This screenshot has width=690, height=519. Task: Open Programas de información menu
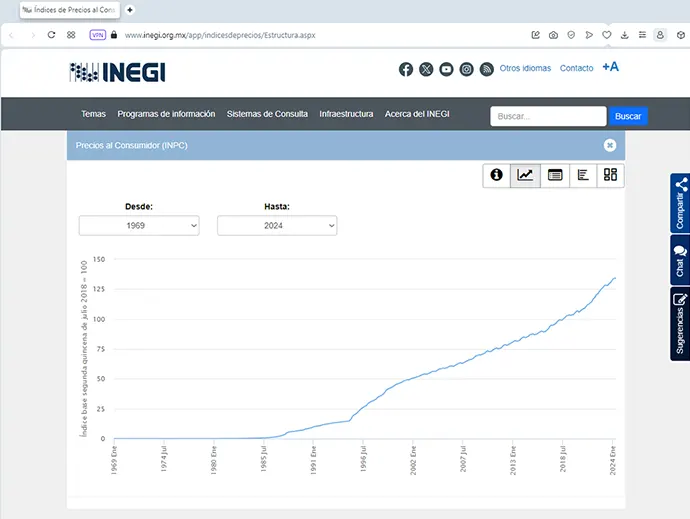[166, 114]
